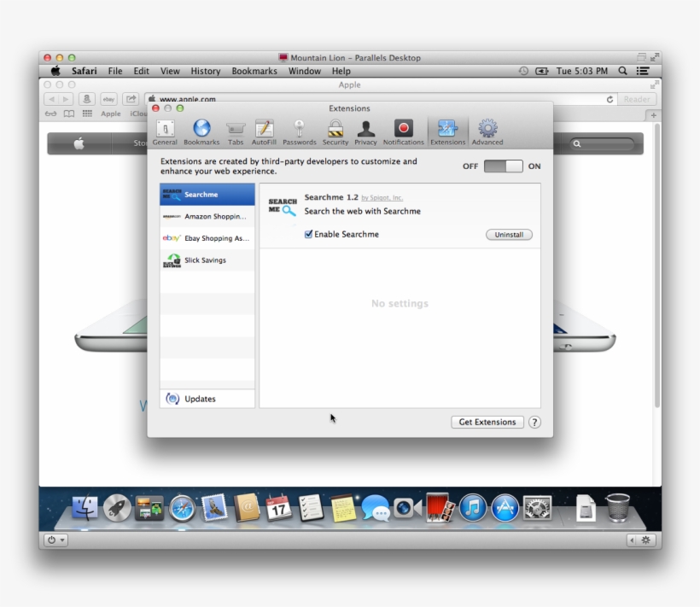Uninstall the Searchme extension
This screenshot has height=607, width=700.
click(509, 234)
